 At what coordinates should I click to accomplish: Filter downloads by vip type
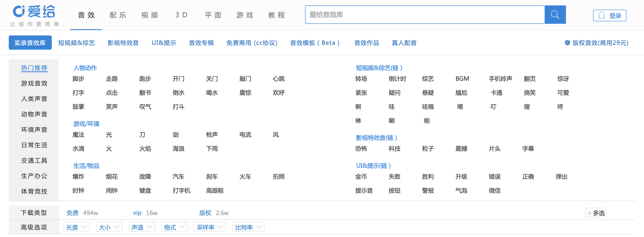click(x=137, y=213)
